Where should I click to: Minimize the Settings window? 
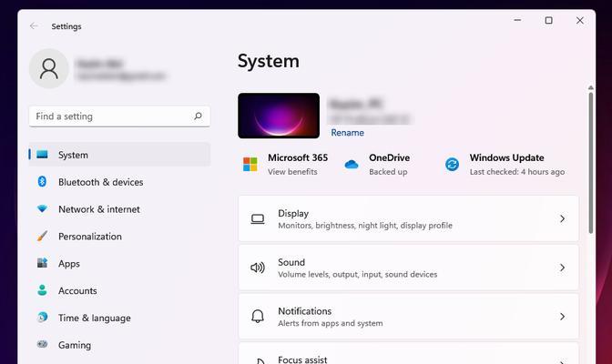click(x=517, y=20)
